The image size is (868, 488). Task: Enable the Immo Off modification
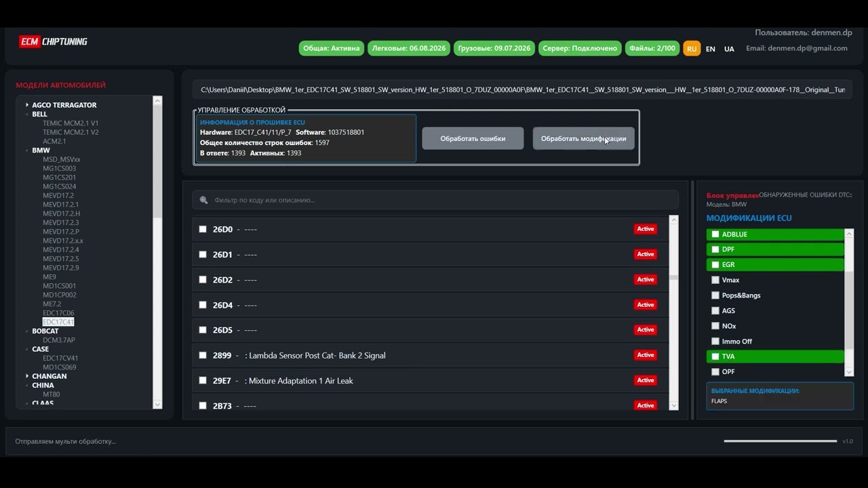pyautogui.click(x=715, y=341)
